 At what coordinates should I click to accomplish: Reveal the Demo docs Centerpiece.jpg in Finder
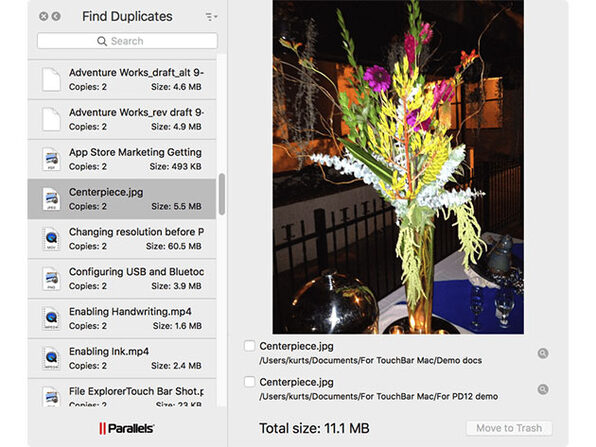tap(543, 353)
